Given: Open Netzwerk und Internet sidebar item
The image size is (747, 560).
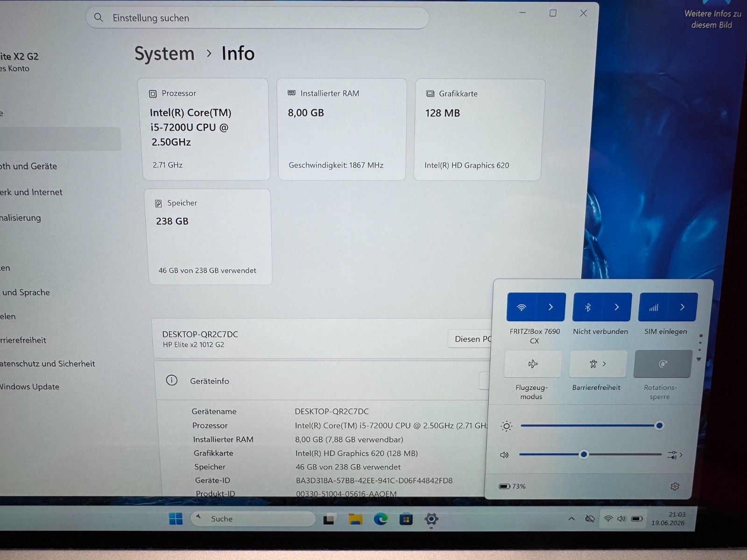Looking at the screenshot, I should (31, 192).
